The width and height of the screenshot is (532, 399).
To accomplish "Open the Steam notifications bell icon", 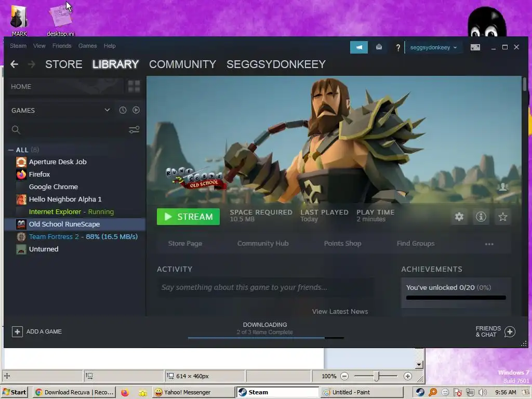I will coord(379,47).
